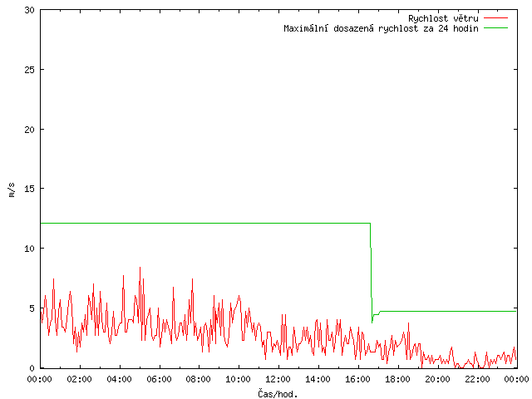Click the 20:00 time tick label
Image resolution: width=532 pixels, height=399 pixels.
(x=437, y=379)
